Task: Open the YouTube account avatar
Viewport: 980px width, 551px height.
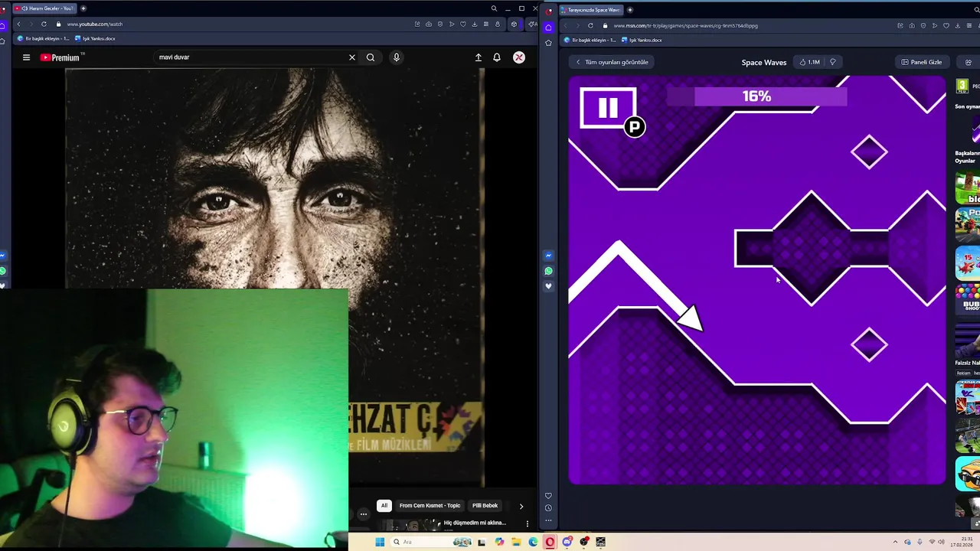Action: [519, 57]
